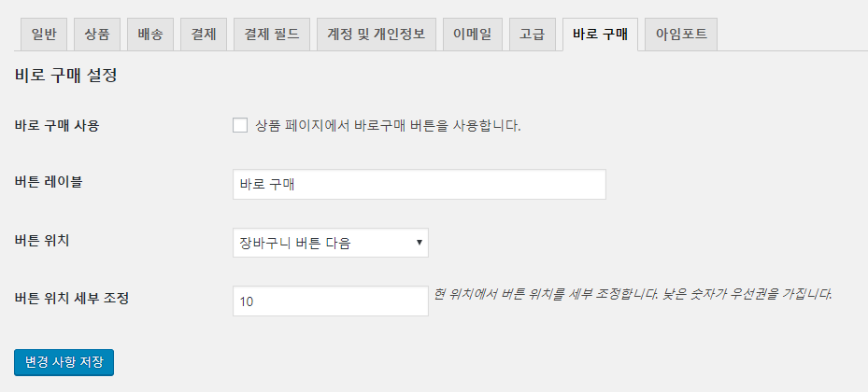Open the 이메일 tab
868x392 pixels.
472,35
